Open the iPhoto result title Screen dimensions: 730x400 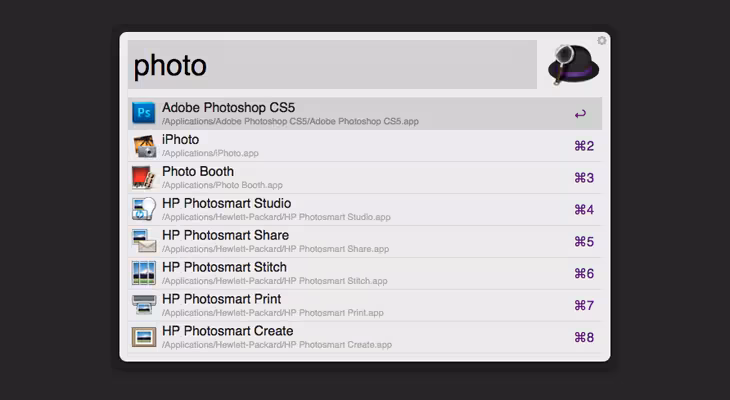point(180,139)
